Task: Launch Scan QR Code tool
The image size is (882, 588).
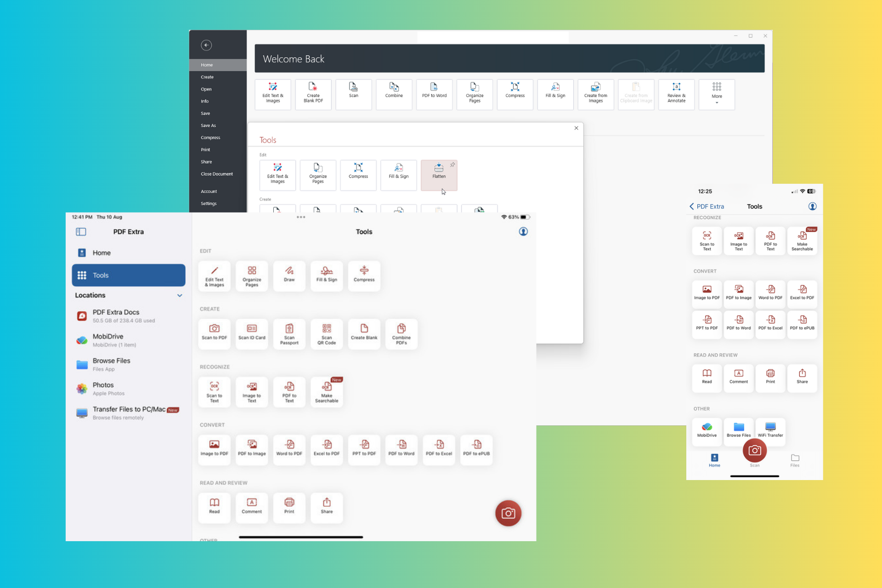Action: pyautogui.click(x=327, y=334)
